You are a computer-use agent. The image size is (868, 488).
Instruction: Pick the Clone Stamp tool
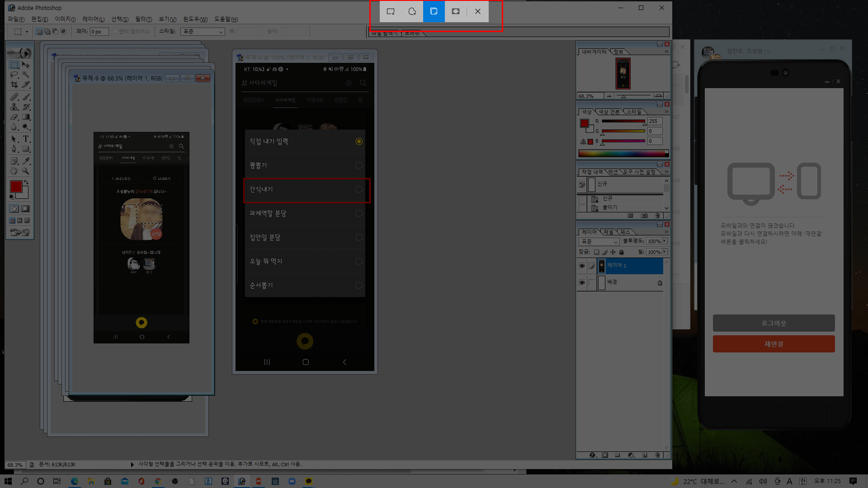point(14,107)
